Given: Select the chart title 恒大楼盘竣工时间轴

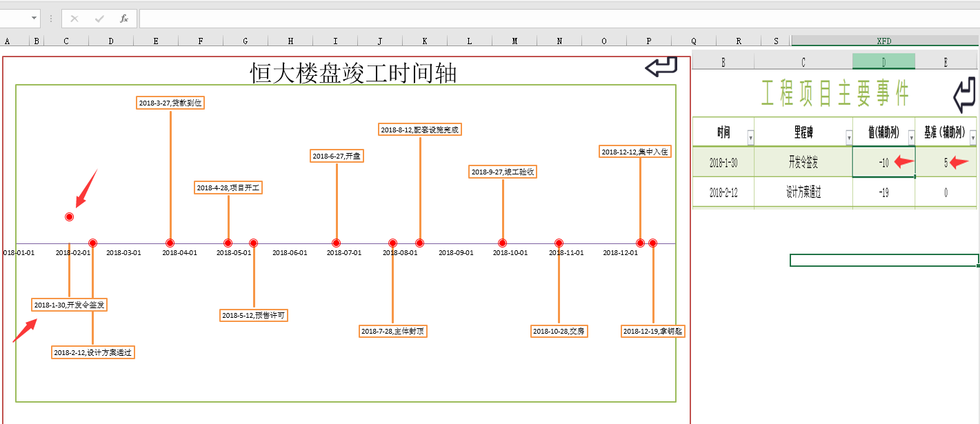Looking at the screenshot, I should 353,72.
